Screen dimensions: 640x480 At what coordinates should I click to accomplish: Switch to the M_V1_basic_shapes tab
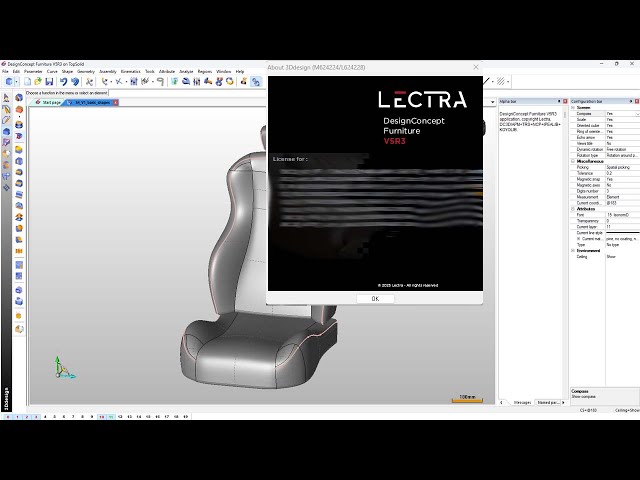coord(90,102)
